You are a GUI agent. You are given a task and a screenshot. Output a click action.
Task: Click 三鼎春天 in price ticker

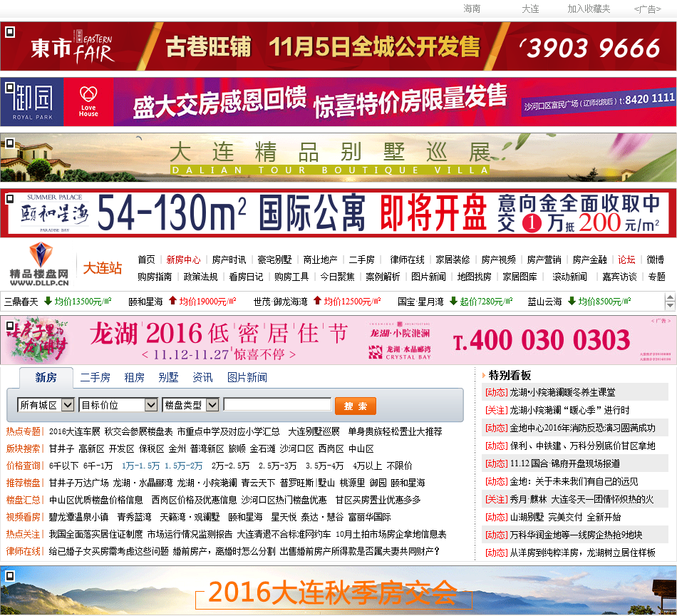tap(21, 301)
